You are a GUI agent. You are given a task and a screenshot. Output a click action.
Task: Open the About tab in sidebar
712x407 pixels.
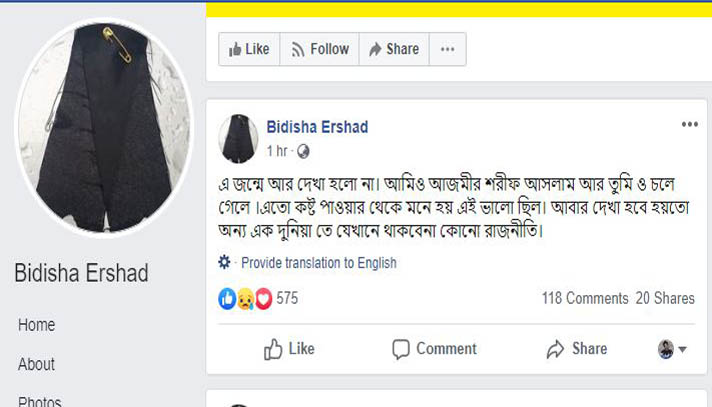(36, 364)
